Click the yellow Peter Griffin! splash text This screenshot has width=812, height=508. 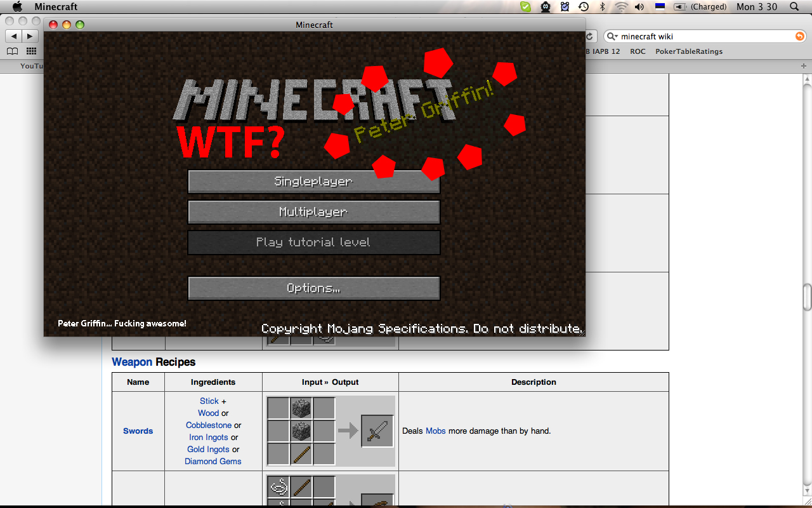[x=424, y=112]
